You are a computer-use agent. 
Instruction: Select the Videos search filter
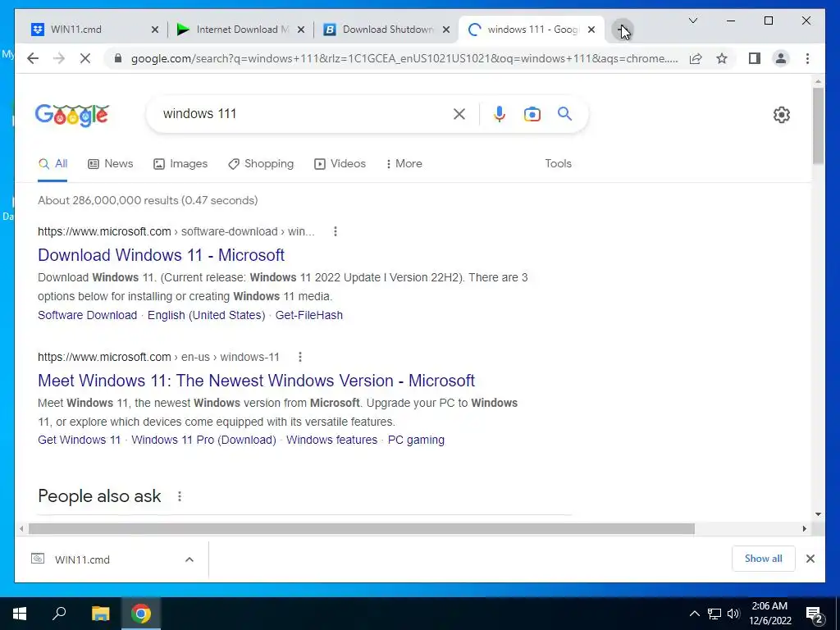coord(340,163)
